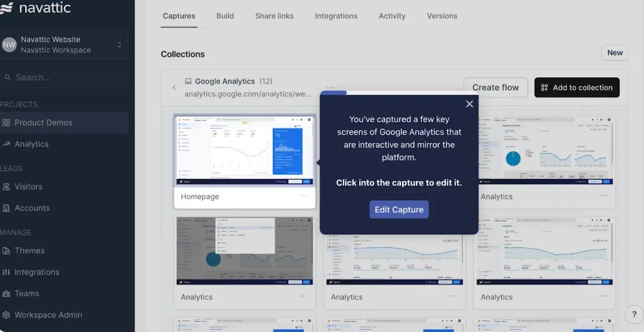Screen dimensions: 644x332
Task: Click the NW workspace avatar
Action: pos(9,45)
